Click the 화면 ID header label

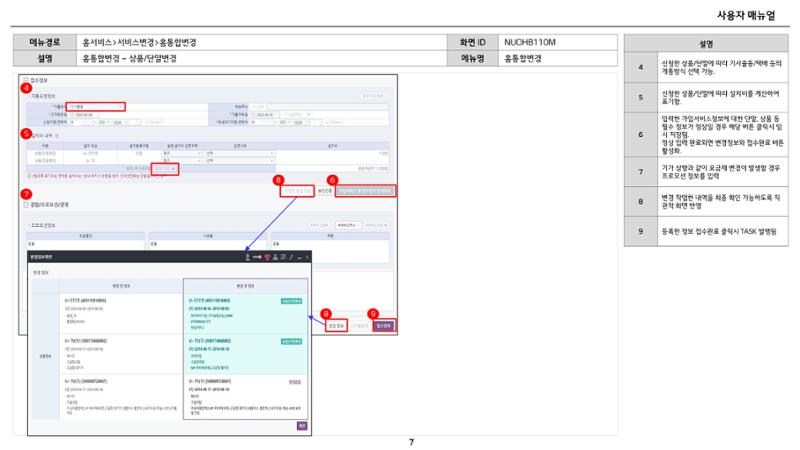[x=472, y=42]
